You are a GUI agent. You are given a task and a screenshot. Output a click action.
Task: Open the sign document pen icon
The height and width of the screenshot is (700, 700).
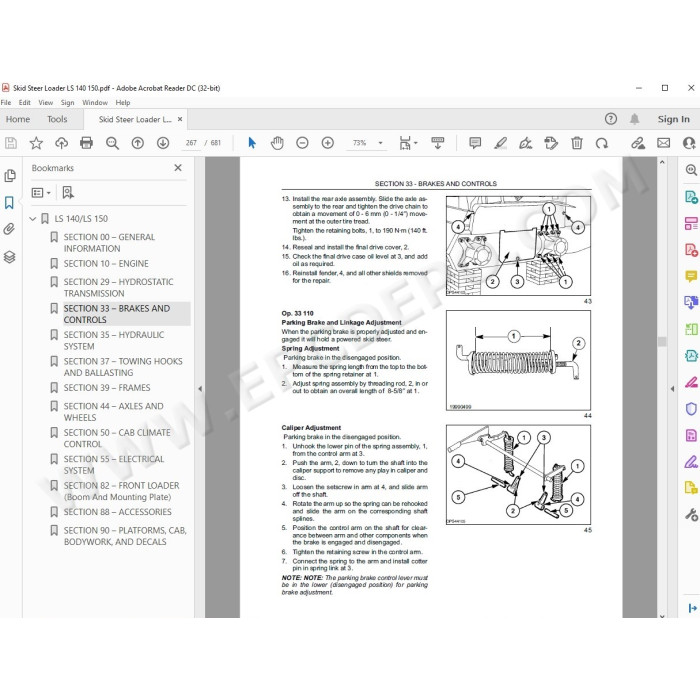[x=525, y=143]
